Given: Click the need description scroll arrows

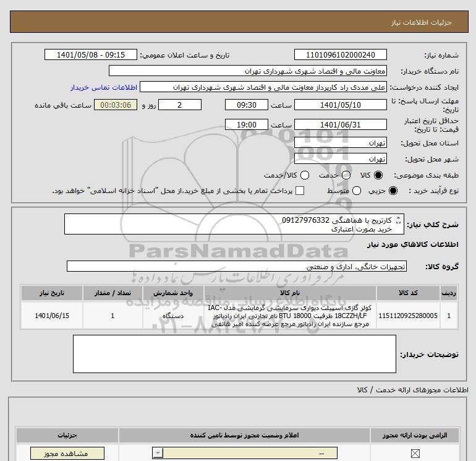Looking at the screenshot, I should [x=398, y=220].
